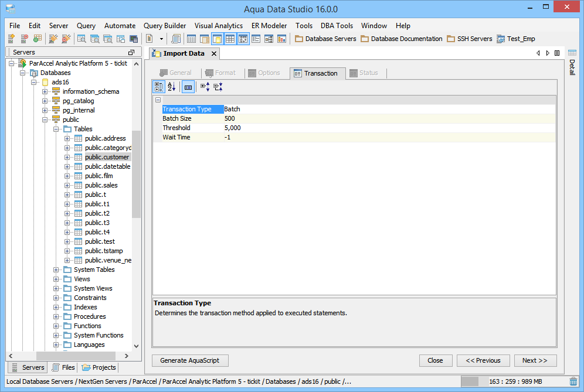Expand the public.sales table node
The height and width of the screenshot is (392, 584).
pyautogui.click(x=67, y=185)
